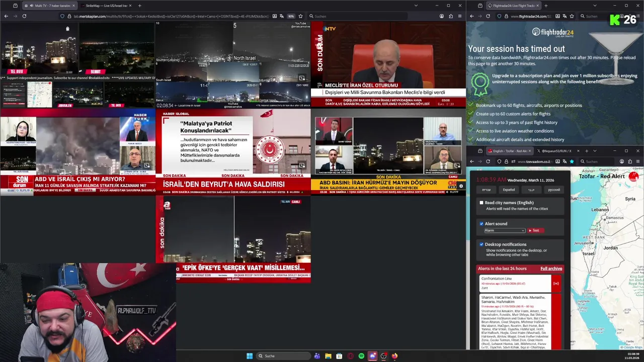Click the Google Maps attribution link
Viewport: 644px width, 362px height.
pyautogui.click(x=631, y=347)
